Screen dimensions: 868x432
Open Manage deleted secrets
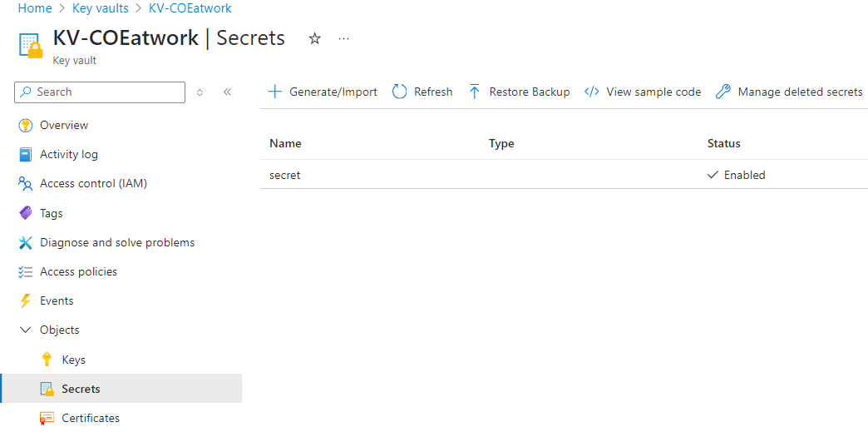click(x=789, y=92)
